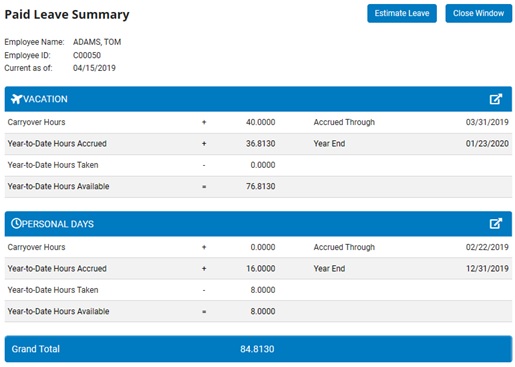Open Personal Days external link icon
Screen dimensions: 515x367
pos(496,223)
